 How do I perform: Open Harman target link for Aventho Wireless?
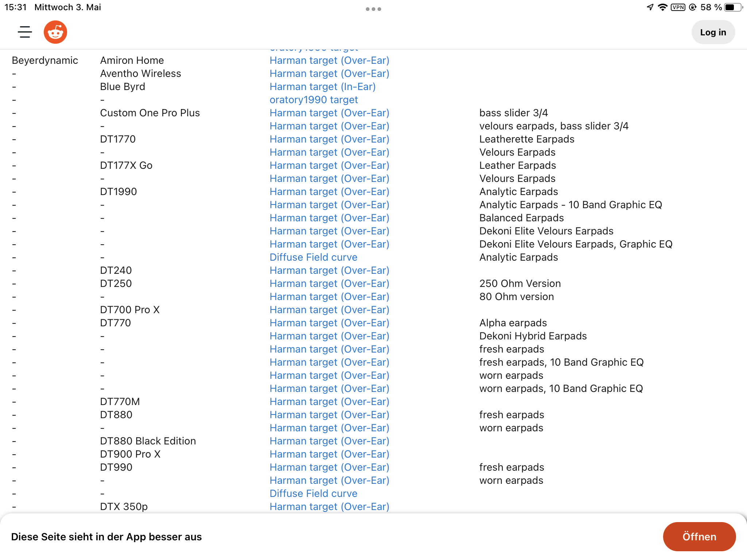(329, 74)
